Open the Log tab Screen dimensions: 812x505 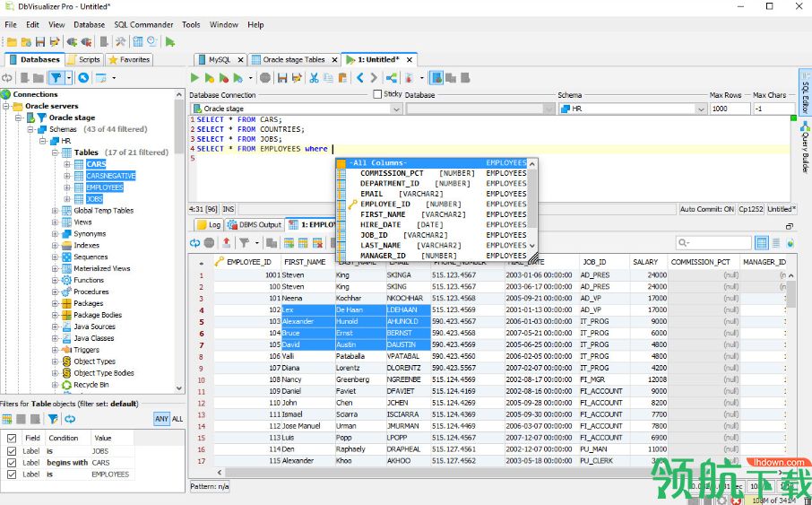[209, 224]
